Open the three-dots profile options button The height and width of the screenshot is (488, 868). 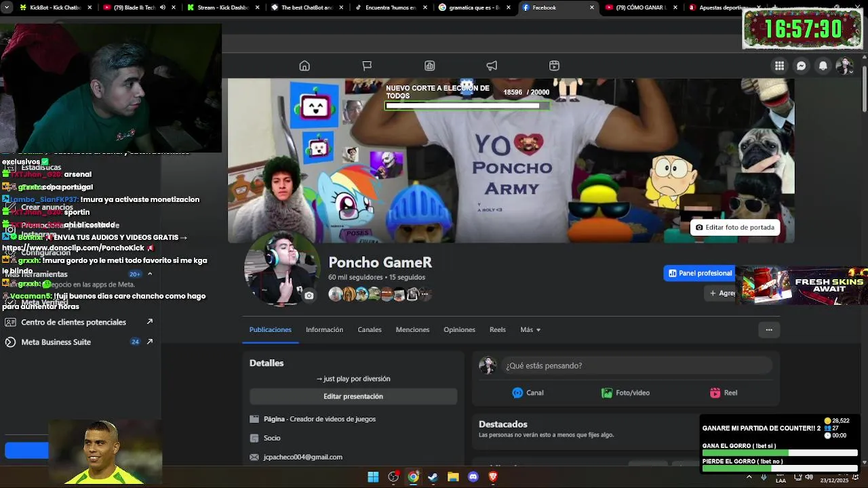(769, 329)
